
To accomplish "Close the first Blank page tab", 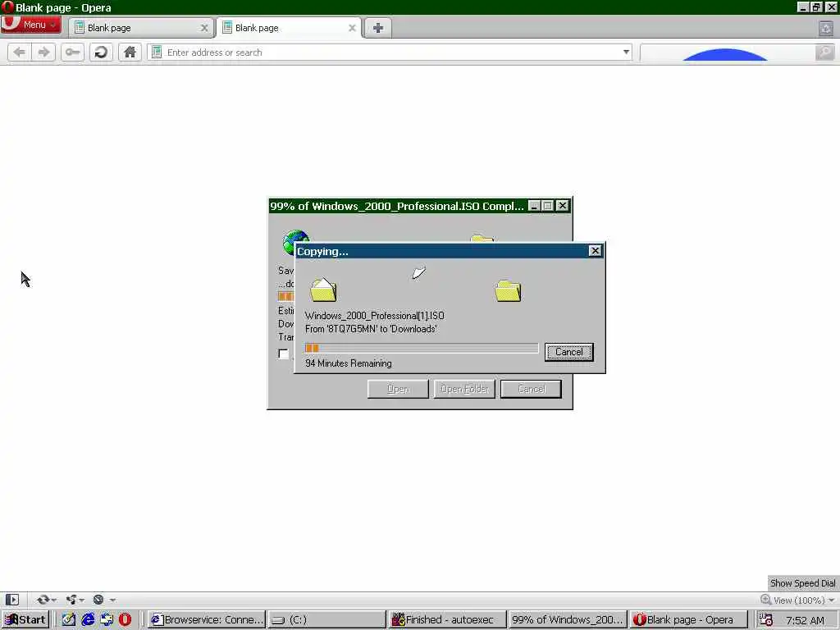I will (x=204, y=28).
